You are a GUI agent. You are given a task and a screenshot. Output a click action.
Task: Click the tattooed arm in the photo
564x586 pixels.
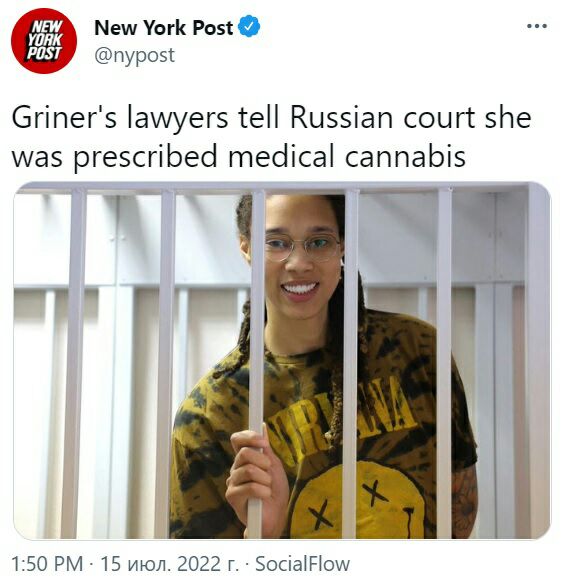point(463,502)
